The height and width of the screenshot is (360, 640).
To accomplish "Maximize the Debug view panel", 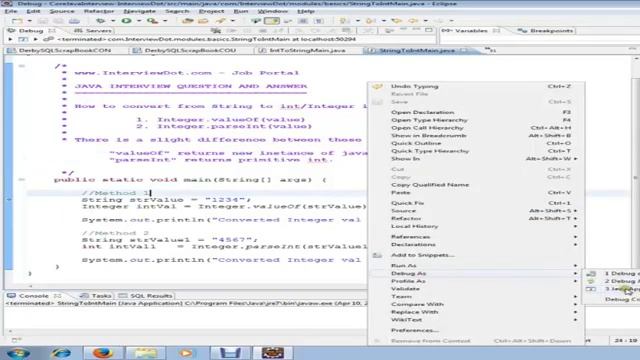I will click(429, 30).
